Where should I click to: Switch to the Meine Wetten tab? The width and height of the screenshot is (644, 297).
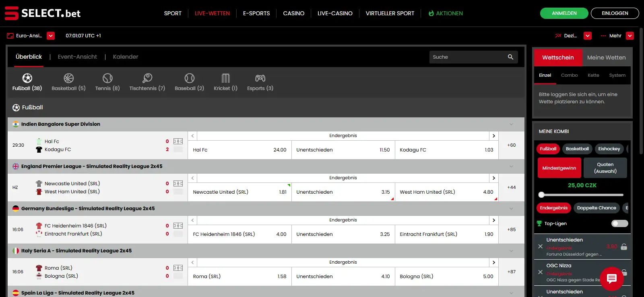[x=606, y=57]
